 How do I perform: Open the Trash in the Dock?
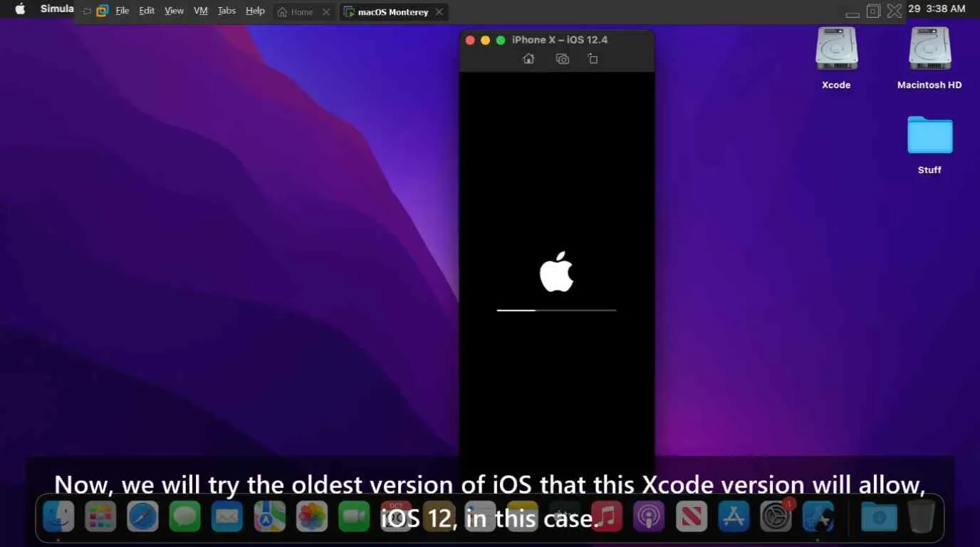[922, 517]
